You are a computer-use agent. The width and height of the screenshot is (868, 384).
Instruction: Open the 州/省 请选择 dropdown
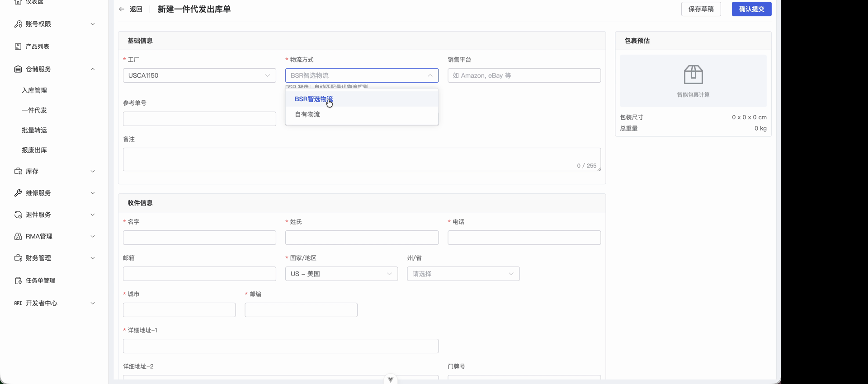click(463, 274)
